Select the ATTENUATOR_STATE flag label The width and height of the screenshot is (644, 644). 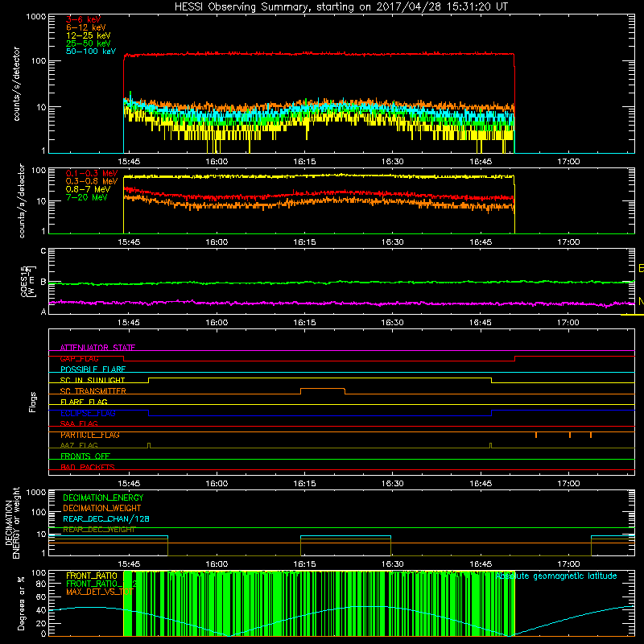(97, 348)
